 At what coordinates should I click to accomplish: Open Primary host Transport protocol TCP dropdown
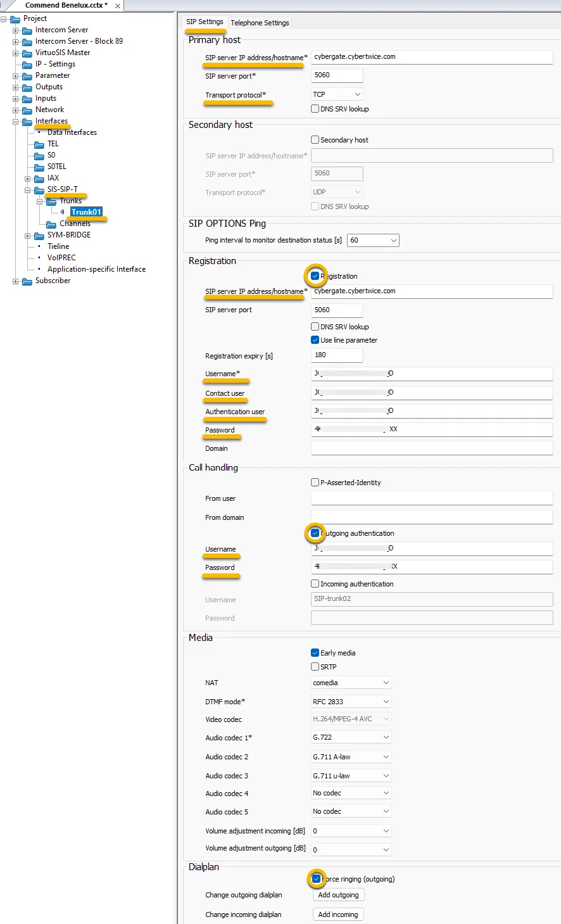pos(337,94)
